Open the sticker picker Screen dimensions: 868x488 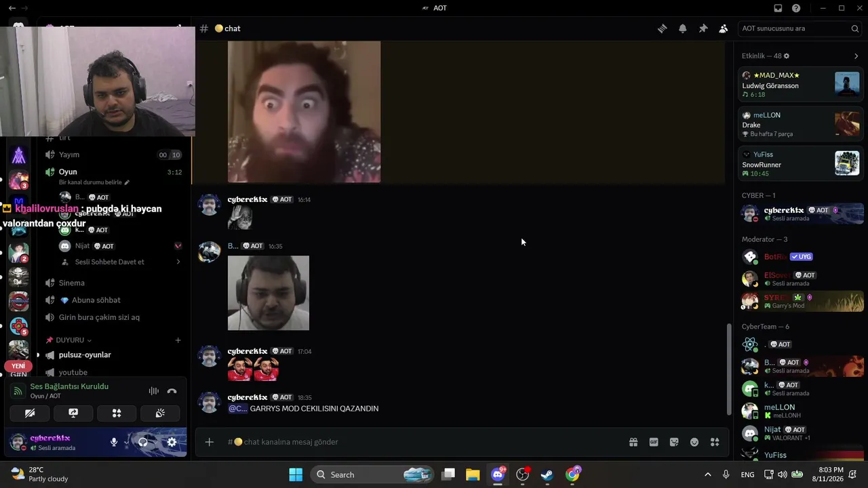pos(674,442)
